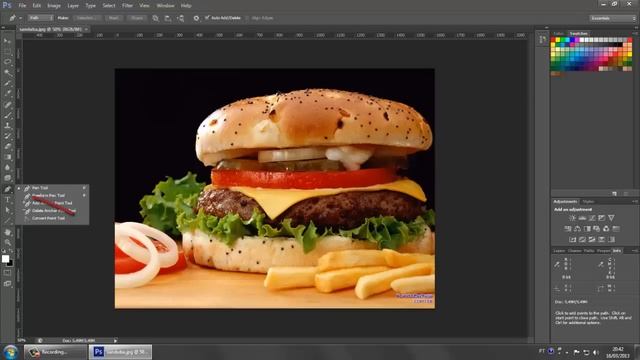640x360 pixels.
Task: Add a Hue/Saturation adjustment
Action: point(568,229)
